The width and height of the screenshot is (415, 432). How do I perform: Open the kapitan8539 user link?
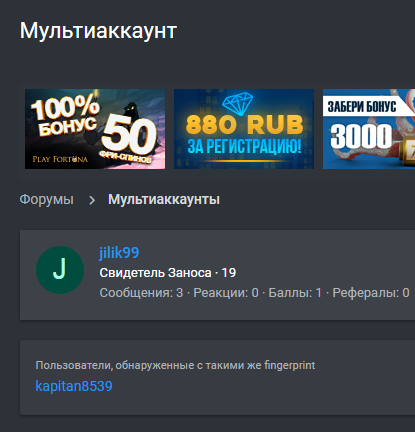(74, 386)
